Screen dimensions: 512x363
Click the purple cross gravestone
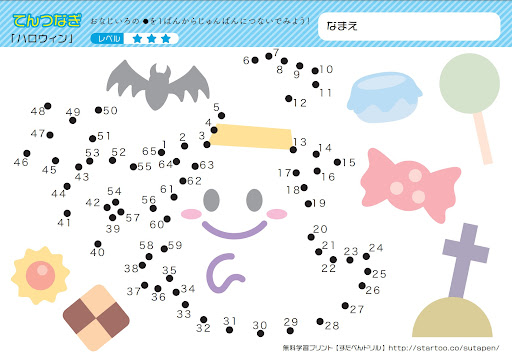pyautogui.click(x=465, y=260)
